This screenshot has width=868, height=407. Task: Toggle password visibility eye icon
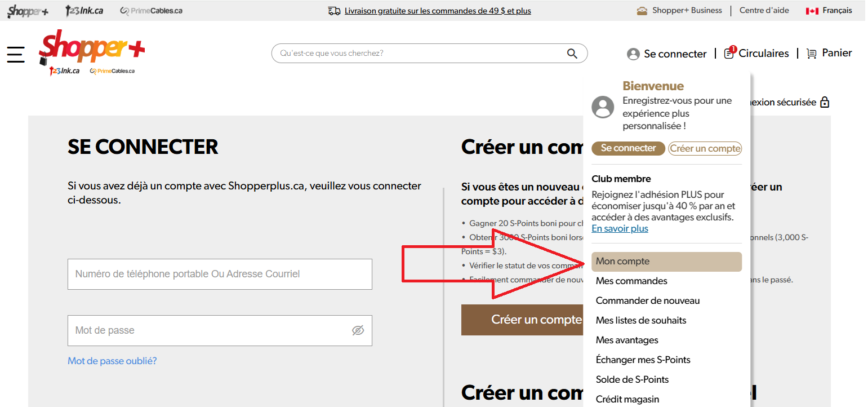click(x=358, y=330)
